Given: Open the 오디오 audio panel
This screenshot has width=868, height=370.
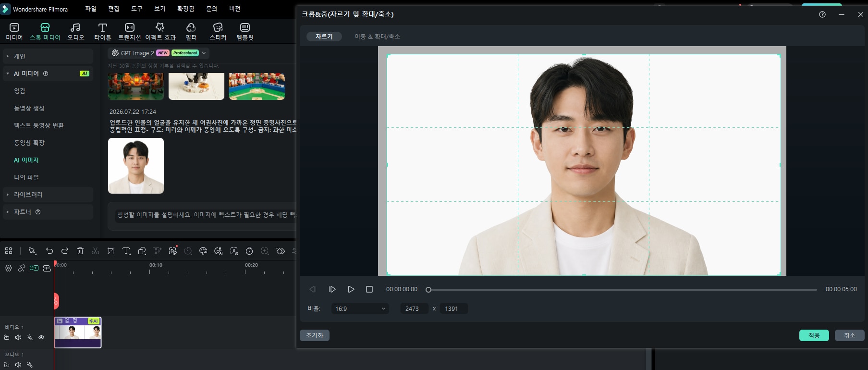Looking at the screenshot, I should point(75,31).
